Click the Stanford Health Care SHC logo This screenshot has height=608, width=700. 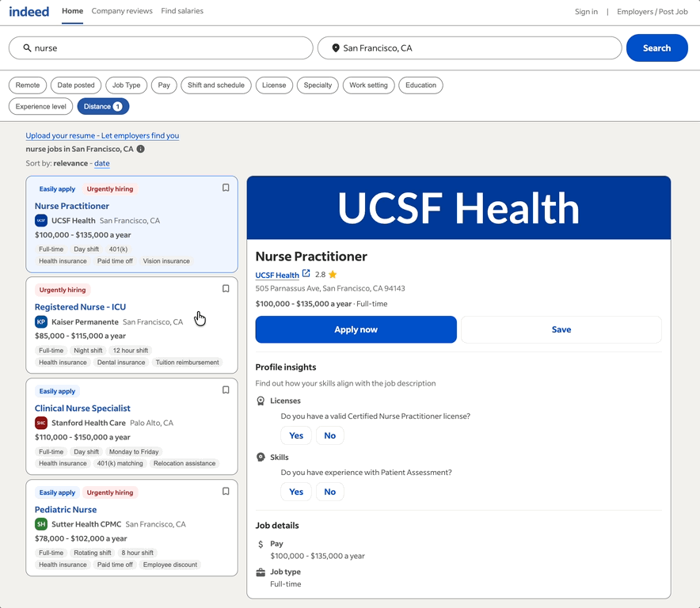tap(41, 423)
